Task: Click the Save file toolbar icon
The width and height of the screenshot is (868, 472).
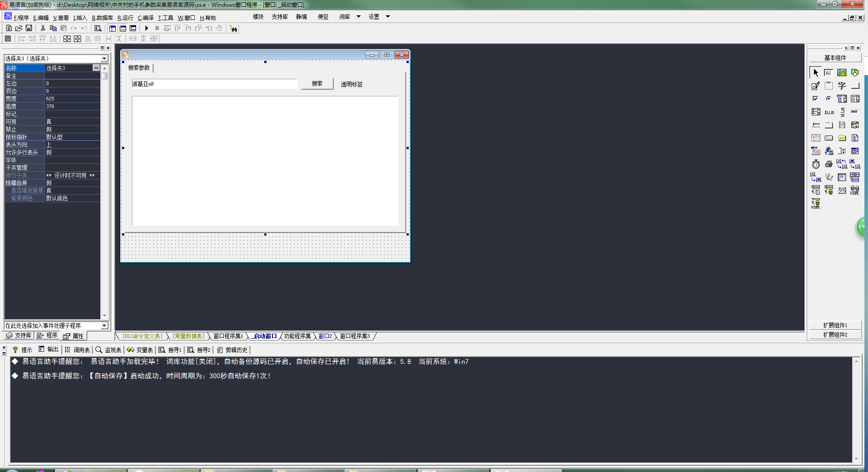Action: pos(29,28)
